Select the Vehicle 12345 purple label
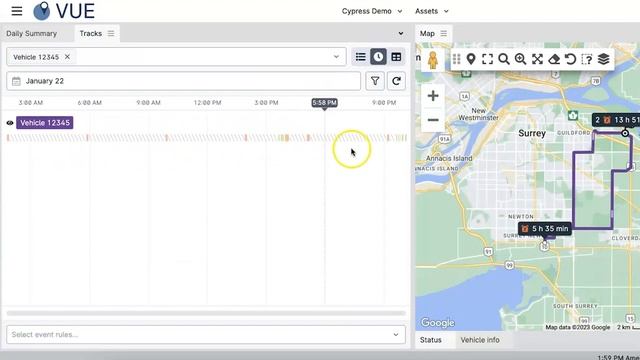The image size is (640, 360). 45,123
